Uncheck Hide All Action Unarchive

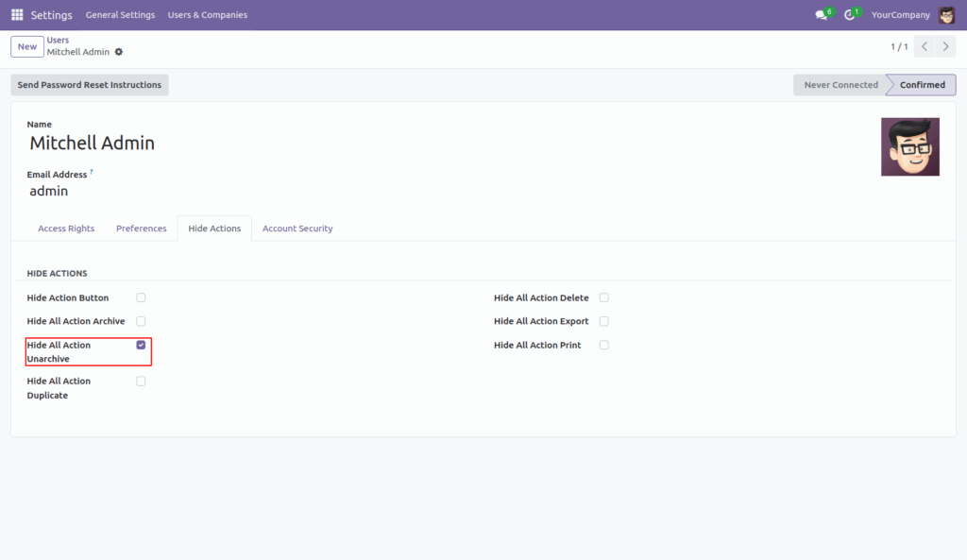(x=141, y=344)
